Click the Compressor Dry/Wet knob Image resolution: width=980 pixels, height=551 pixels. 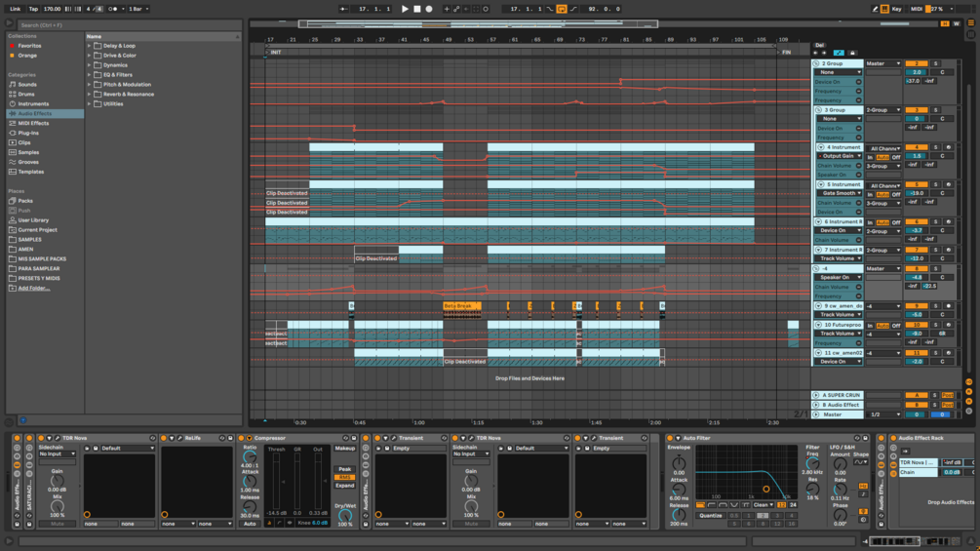coord(344,516)
